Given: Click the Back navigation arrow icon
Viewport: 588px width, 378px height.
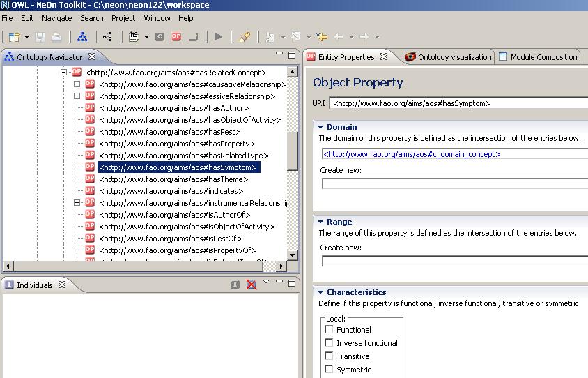Looking at the screenshot, I should (x=339, y=37).
